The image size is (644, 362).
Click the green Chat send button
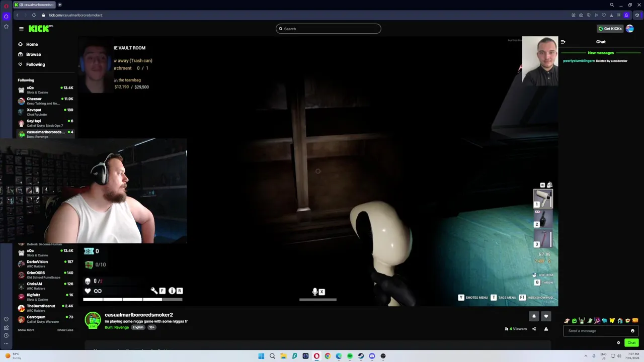[631, 343]
